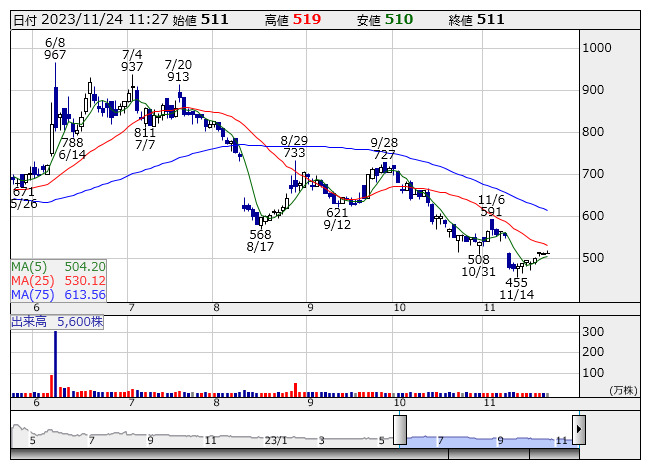Screen dimensions: 653x470
Task: Click the MA(75) legend value 613.56
Action: pyautogui.click(x=85, y=295)
